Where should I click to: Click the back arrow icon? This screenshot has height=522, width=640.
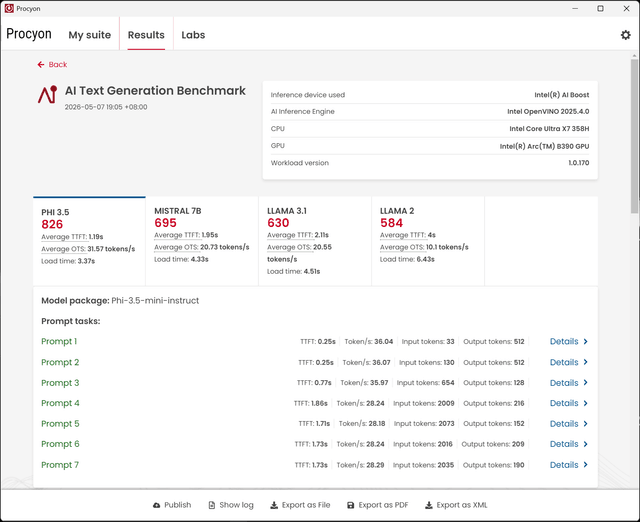(41, 64)
